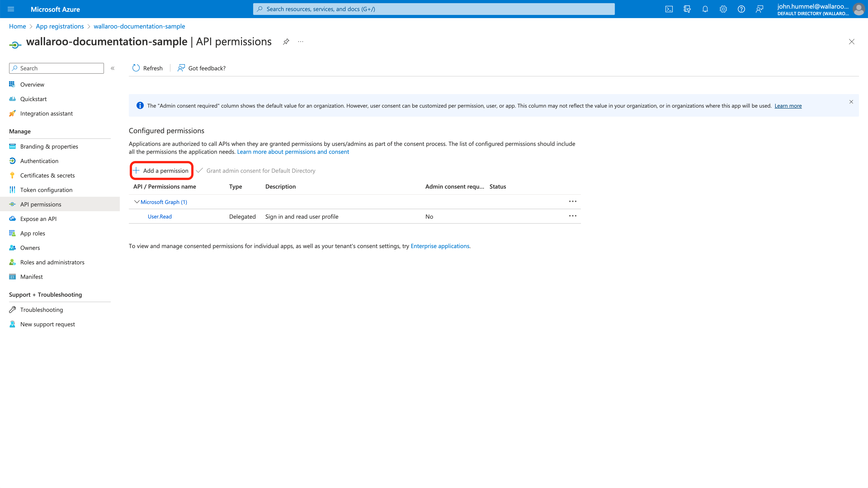Viewport: 868px width, 488px height.
Task: Select the Token configuration sidebar item
Action: tap(46, 190)
